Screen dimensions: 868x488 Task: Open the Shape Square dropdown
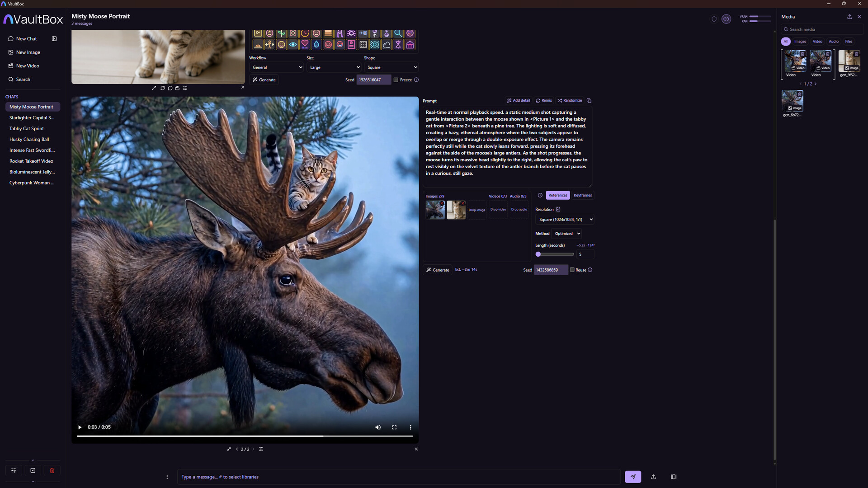click(x=392, y=67)
